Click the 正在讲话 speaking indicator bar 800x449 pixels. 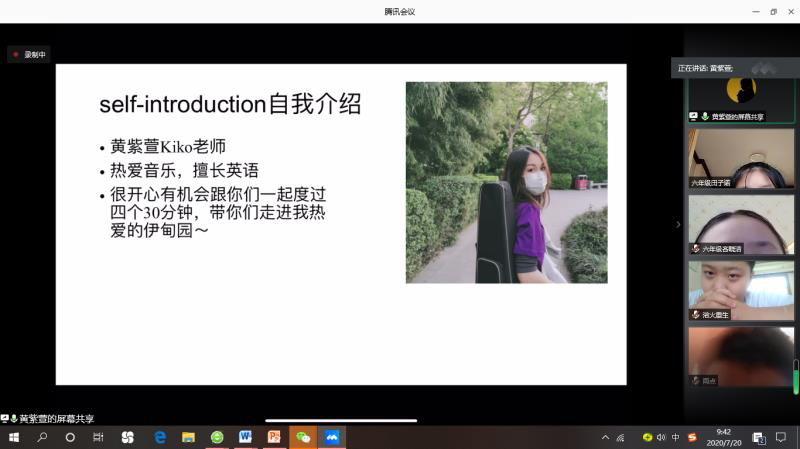735,68
